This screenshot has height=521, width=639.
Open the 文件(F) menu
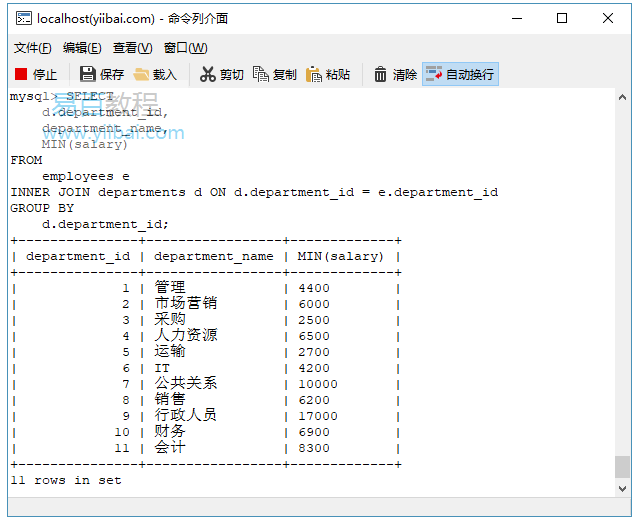pos(32,48)
